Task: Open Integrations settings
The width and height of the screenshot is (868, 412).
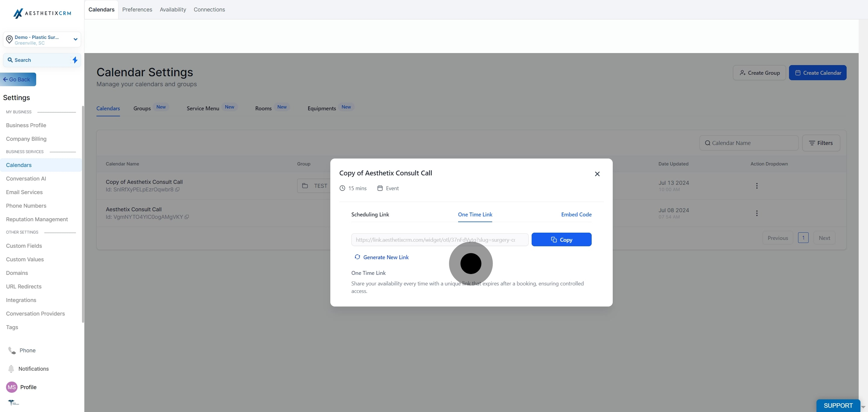Action: 21,300
